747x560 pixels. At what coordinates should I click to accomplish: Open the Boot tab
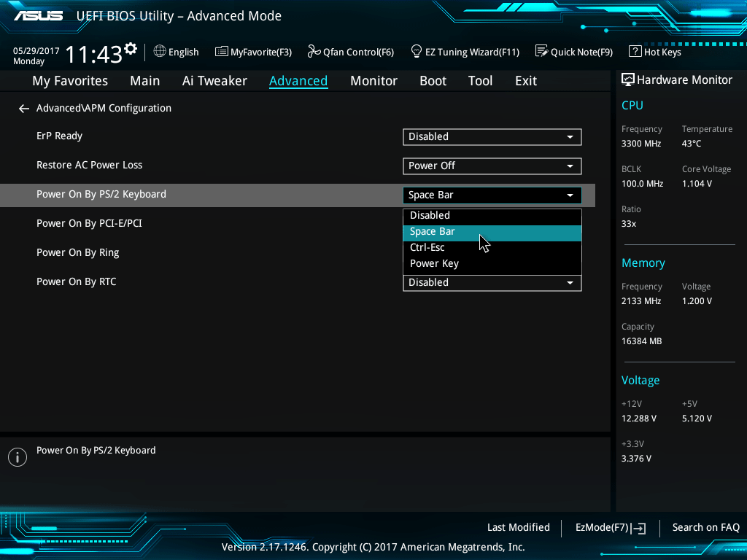point(433,81)
